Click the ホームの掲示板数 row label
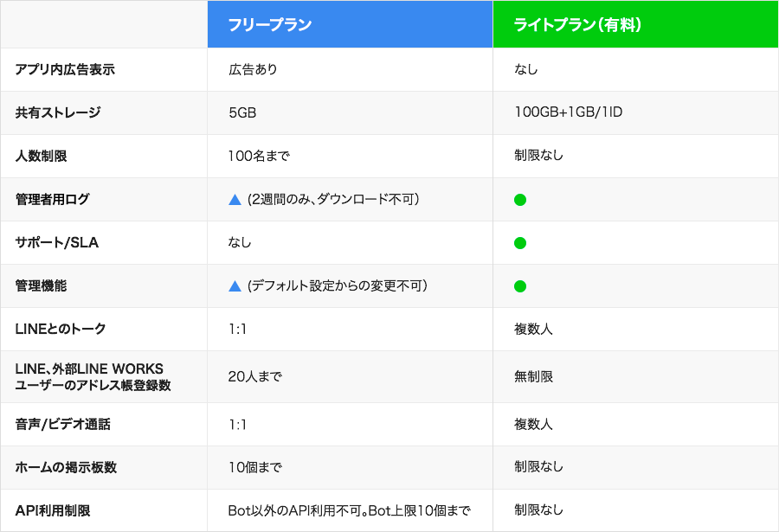 pyautogui.click(x=66, y=467)
